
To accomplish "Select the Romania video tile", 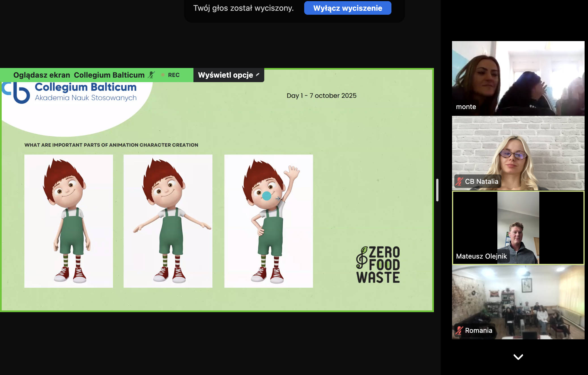I will tap(518, 302).
